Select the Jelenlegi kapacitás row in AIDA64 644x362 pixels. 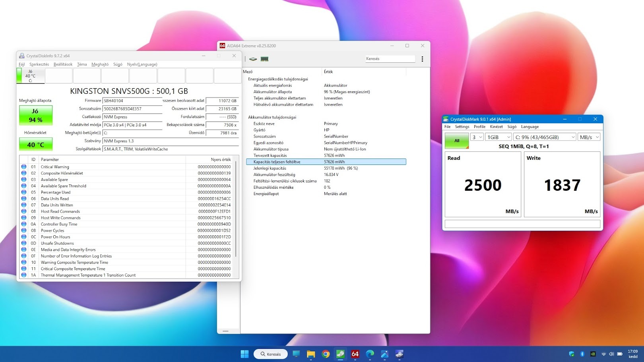(326, 168)
